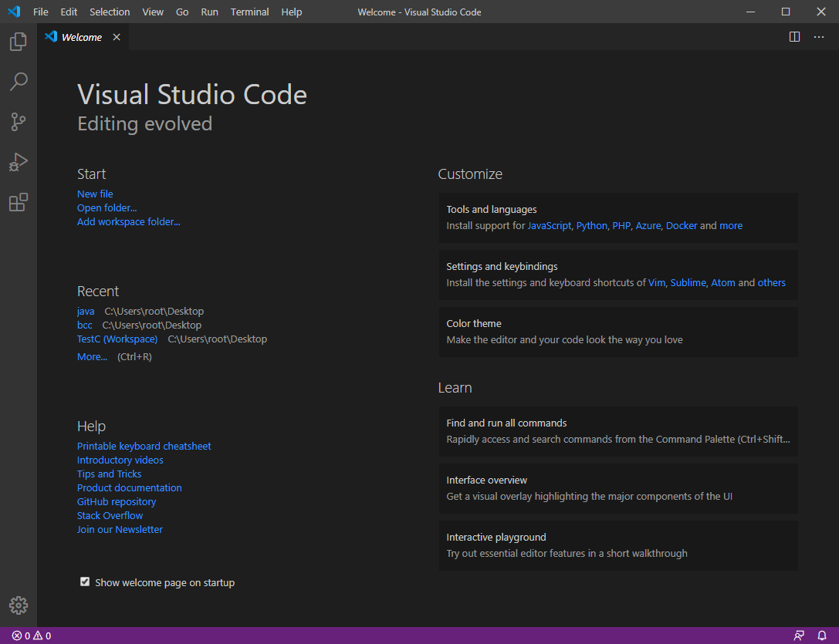Click the Tools and languages heading
839x644 pixels.
[x=492, y=210]
